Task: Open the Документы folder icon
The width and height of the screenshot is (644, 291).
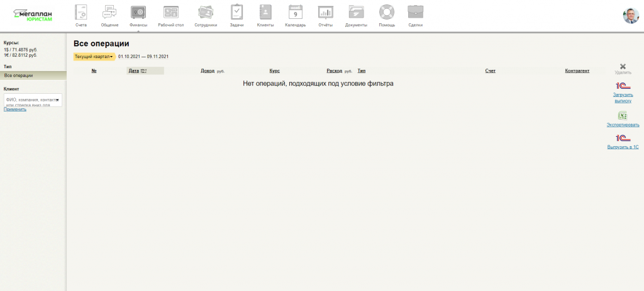Action: (356, 13)
